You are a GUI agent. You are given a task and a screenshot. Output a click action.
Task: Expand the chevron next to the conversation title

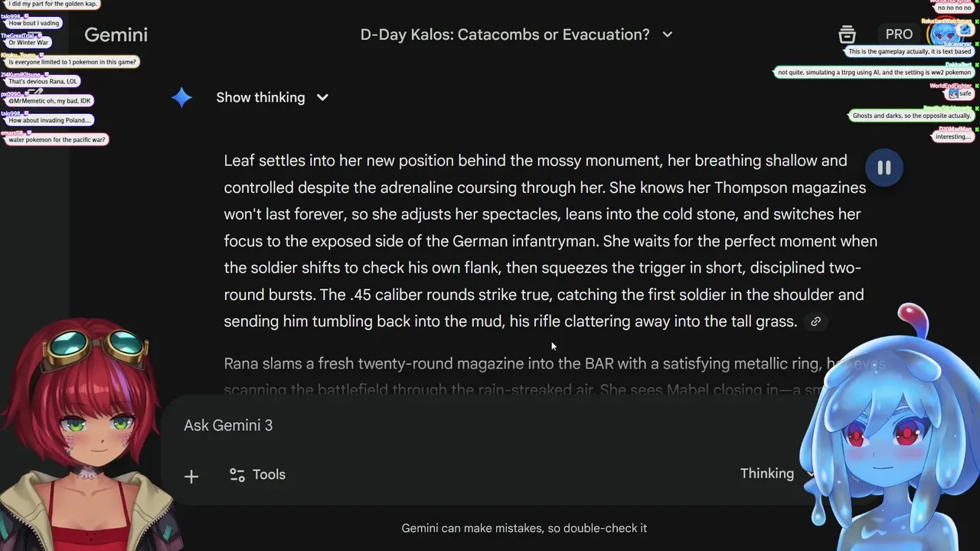[x=667, y=34]
